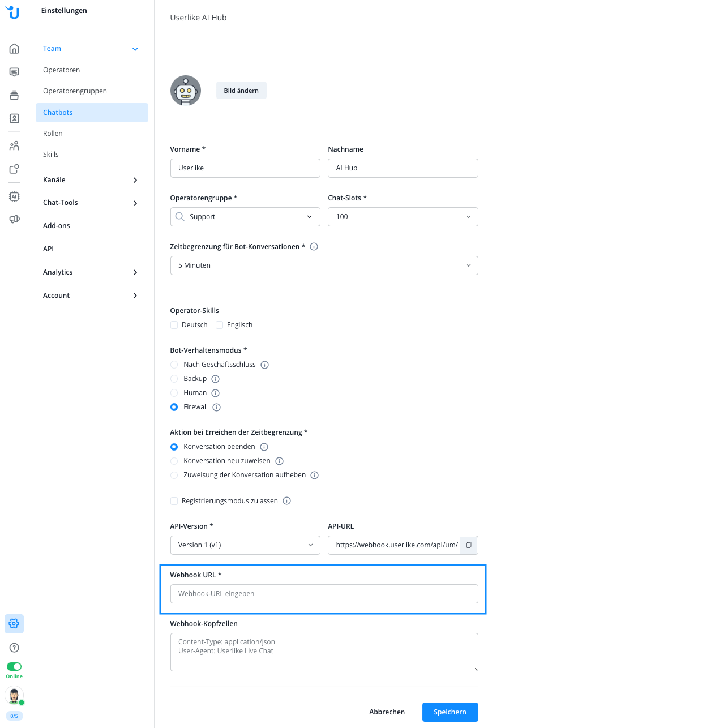Image resolution: width=719 pixels, height=728 pixels.
Task: Select the Nach Geschäftsschluss radio button
Action: 174,365
